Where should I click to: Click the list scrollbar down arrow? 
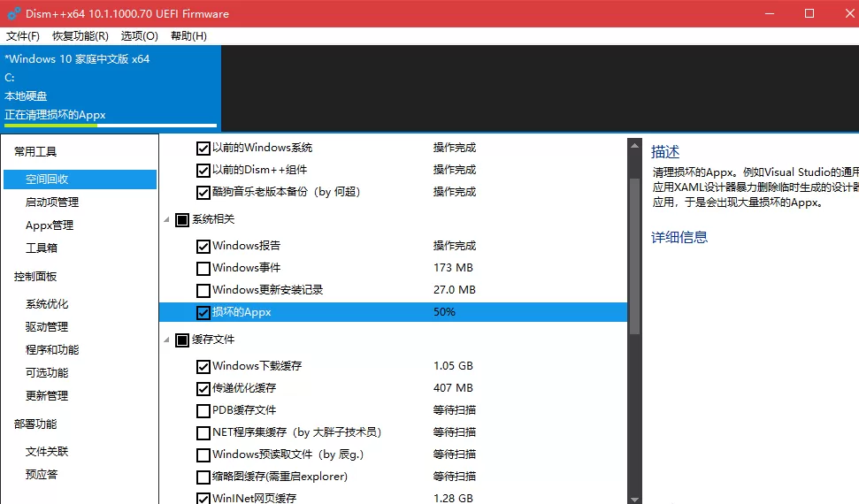[x=634, y=499]
